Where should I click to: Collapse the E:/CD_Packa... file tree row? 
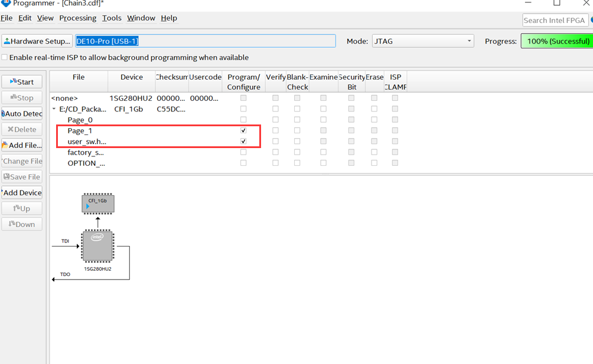point(54,109)
